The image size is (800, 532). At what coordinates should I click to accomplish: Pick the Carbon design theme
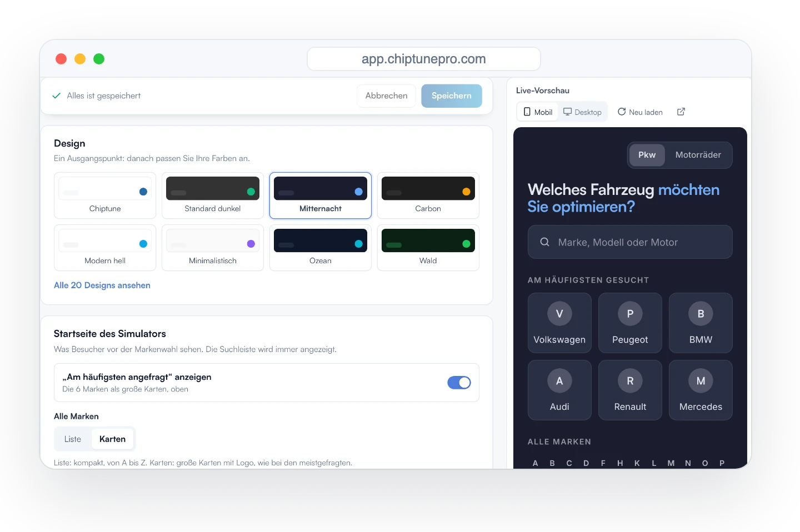click(x=428, y=195)
